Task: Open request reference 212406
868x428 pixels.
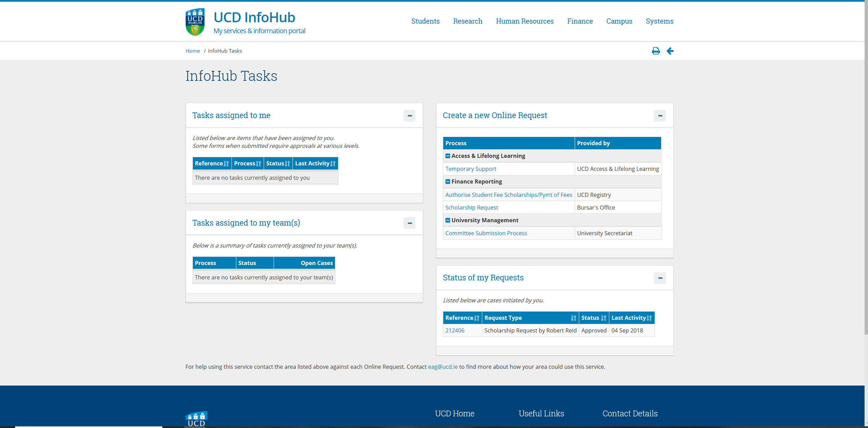Action: point(455,330)
